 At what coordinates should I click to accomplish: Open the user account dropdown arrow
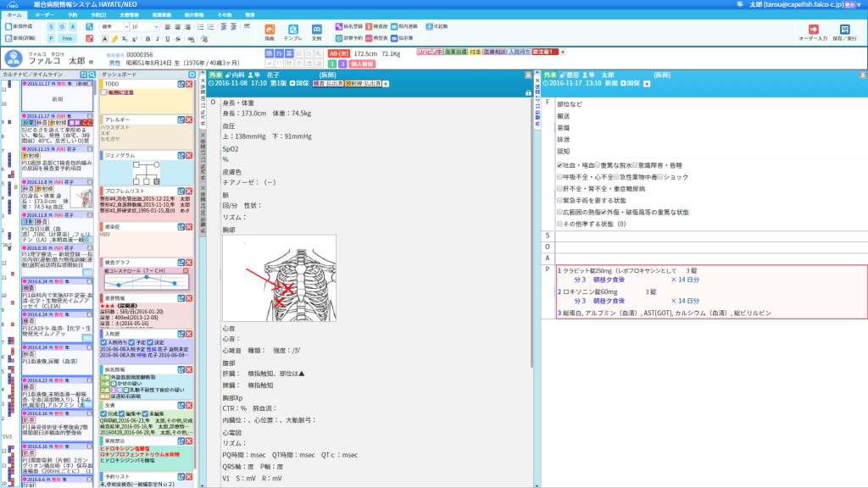tap(860, 4)
